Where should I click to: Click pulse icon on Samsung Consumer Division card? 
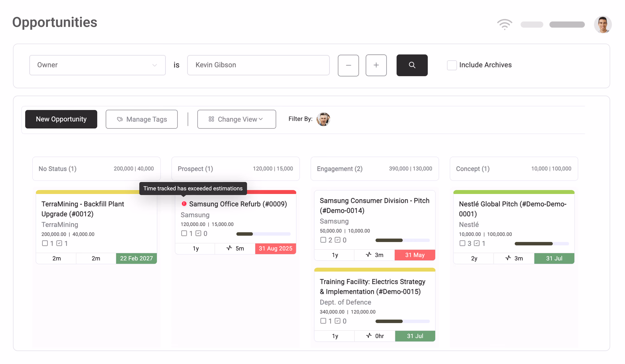pos(368,254)
